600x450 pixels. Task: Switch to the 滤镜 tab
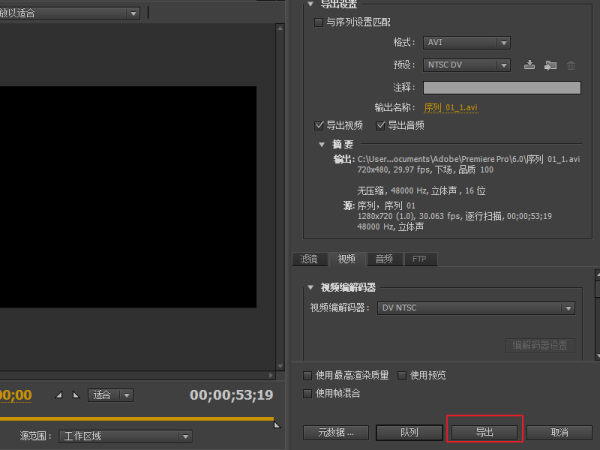[310, 259]
